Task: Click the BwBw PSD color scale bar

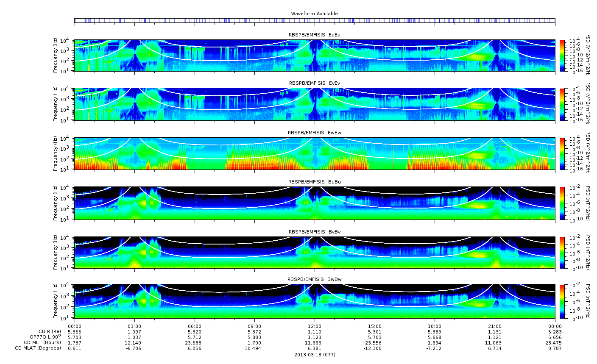Action: click(x=562, y=301)
